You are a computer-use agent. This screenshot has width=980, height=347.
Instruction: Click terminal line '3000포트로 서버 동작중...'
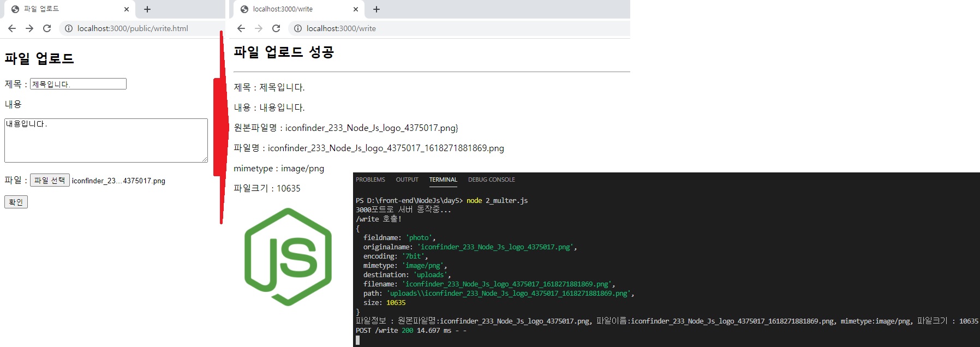[403, 210]
